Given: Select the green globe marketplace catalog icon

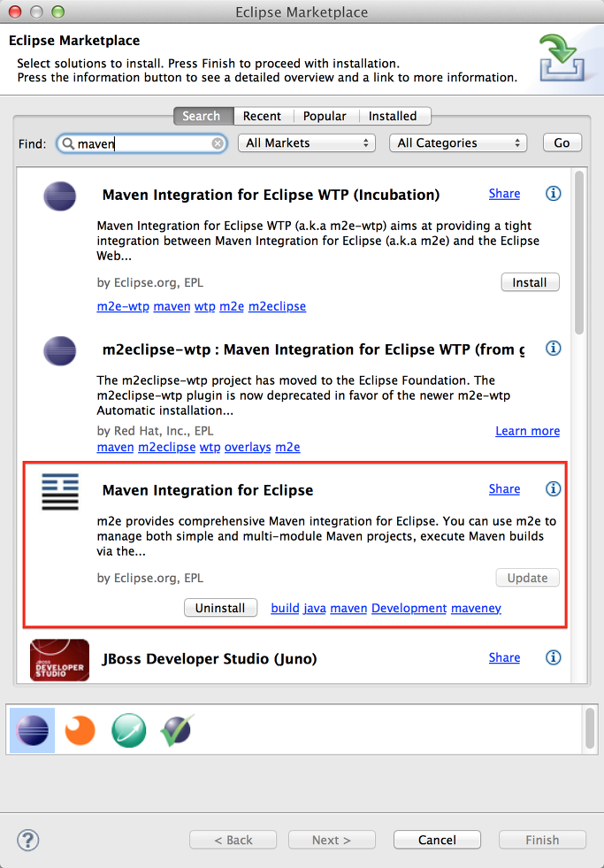Looking at the screenshot, I should 129,730.
